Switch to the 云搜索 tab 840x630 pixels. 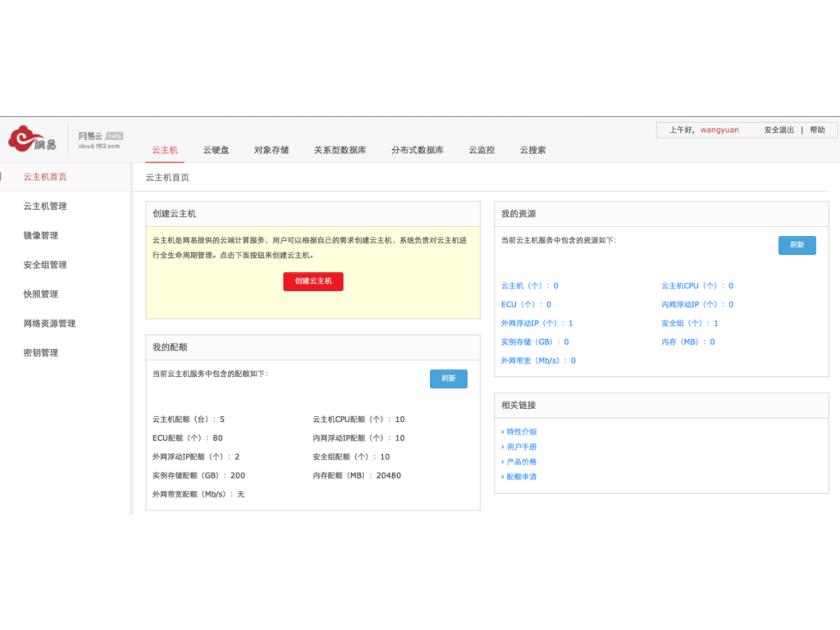pyautogui.click(x=532, y=150)
